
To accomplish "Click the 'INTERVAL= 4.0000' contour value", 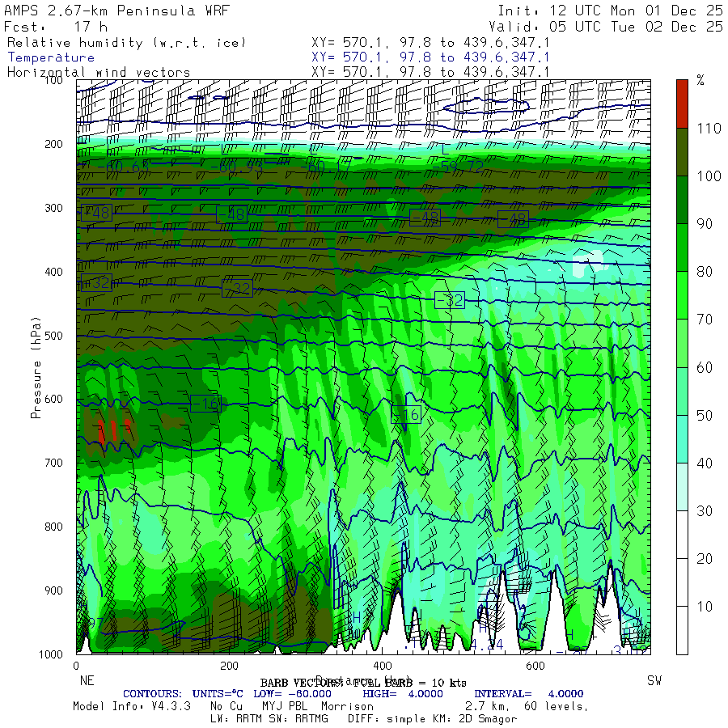I will click(x=528, y=694).
